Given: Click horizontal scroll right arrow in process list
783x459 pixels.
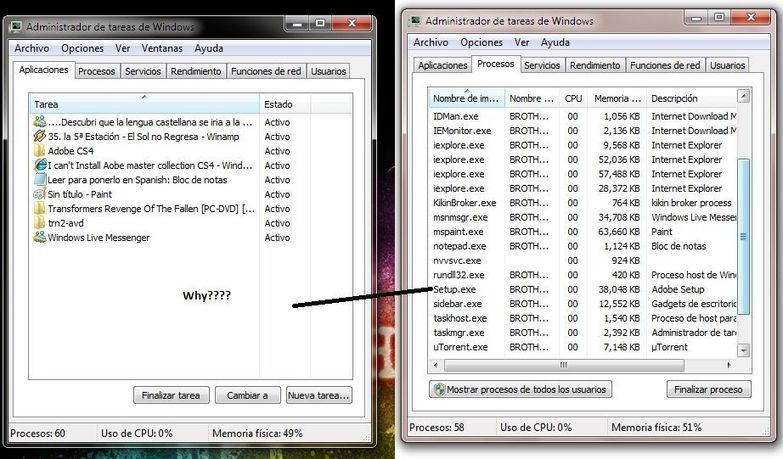Looking at the screenshot, I should (x=729, y=365).
